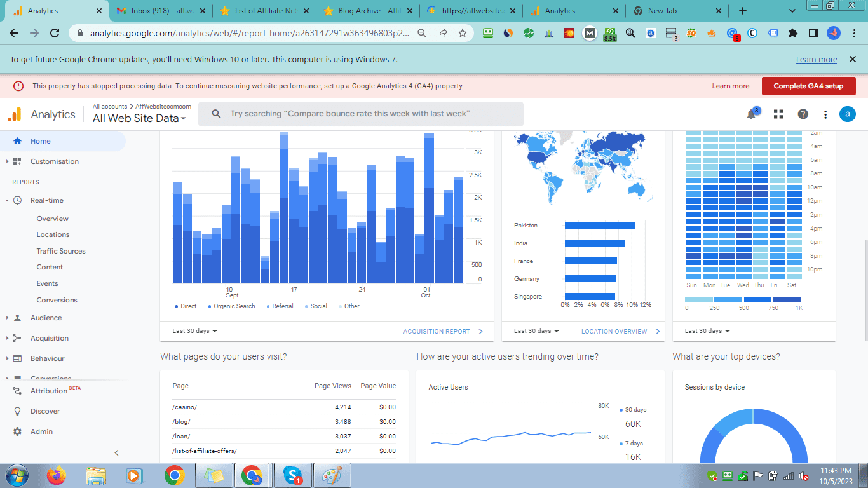This screenshot has width=868, height=488.
Task: Open the green RoboForm extension icon
Action: tap(488, 33)
